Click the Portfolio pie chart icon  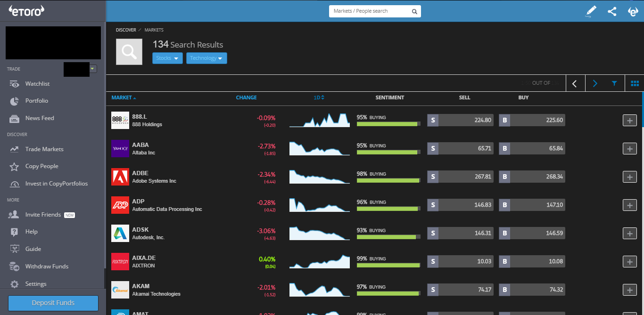coord(15,101)
